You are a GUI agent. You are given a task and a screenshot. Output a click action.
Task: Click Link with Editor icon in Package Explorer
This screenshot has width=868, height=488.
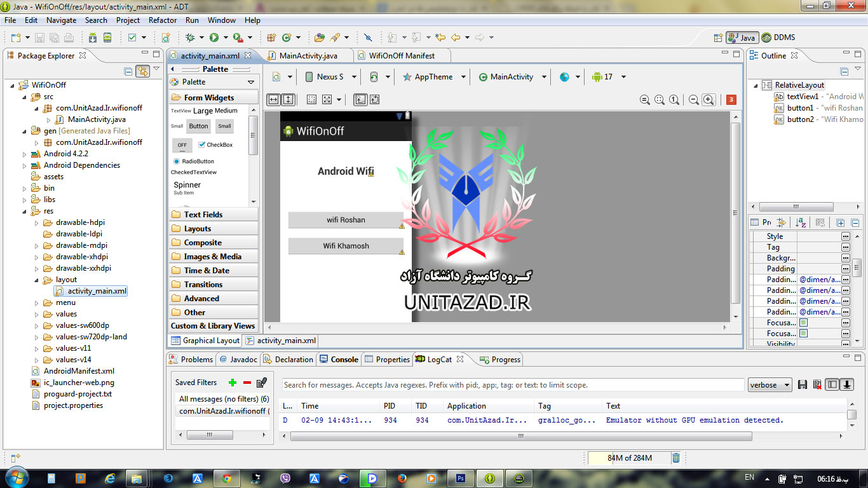(x=143, y=71)
